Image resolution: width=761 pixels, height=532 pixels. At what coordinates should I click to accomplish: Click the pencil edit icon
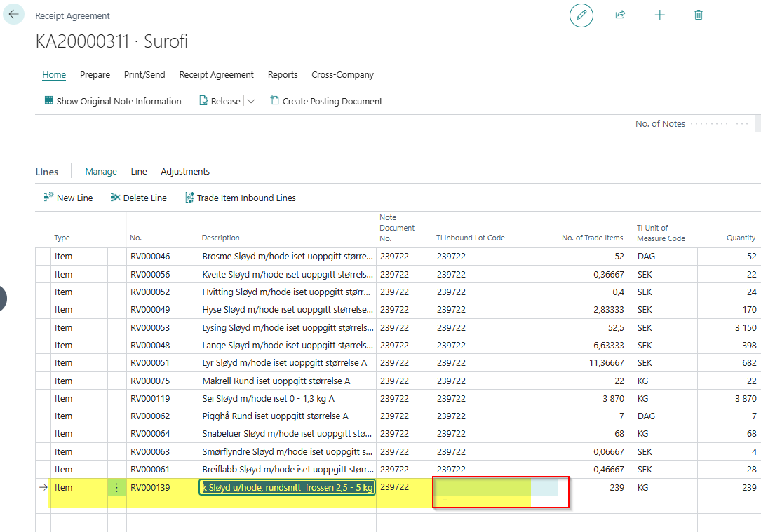point(581,15)
